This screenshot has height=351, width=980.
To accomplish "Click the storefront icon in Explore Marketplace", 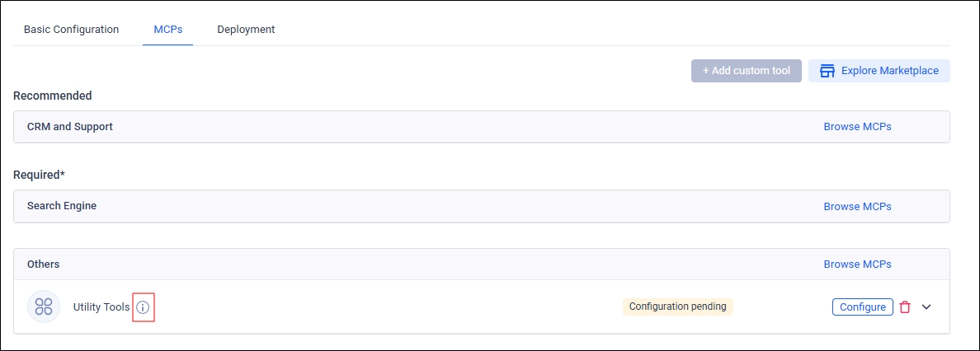I will [x=827, y=71].
